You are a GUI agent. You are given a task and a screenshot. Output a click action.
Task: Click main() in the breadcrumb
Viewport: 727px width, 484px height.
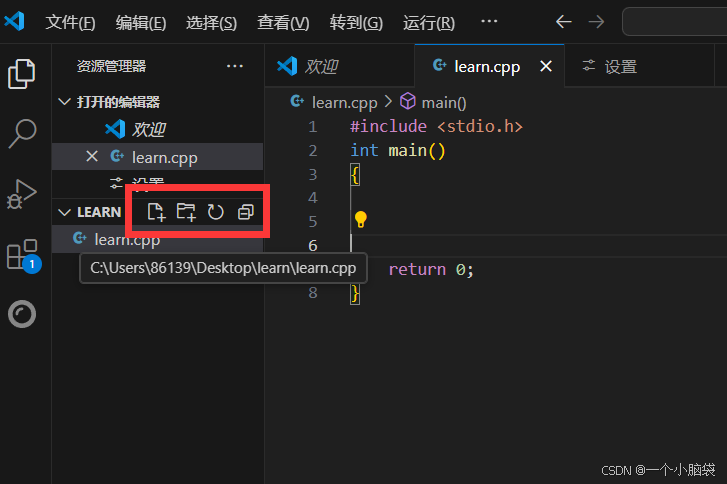pos(444,102)
